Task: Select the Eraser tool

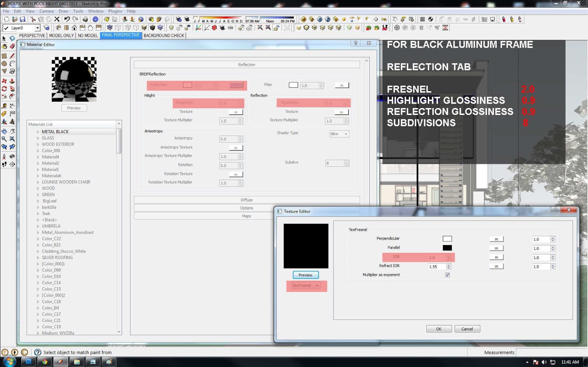Action: tap(12, 46)
